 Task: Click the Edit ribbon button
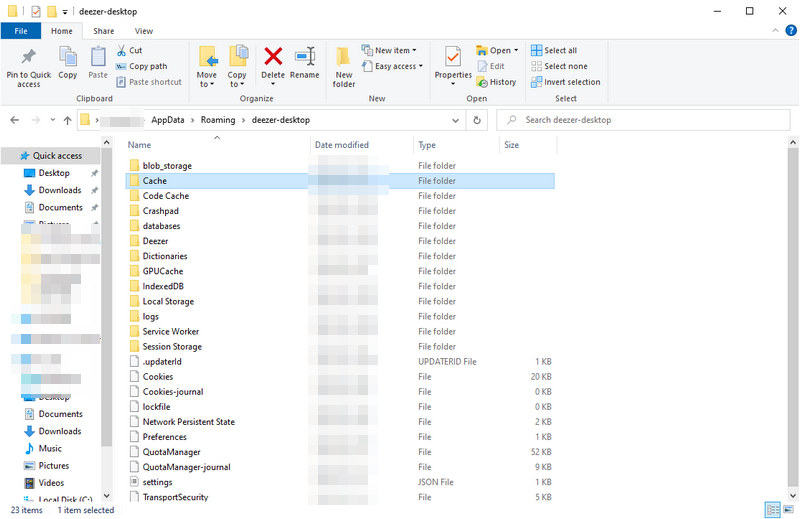(x=491, y=66)
